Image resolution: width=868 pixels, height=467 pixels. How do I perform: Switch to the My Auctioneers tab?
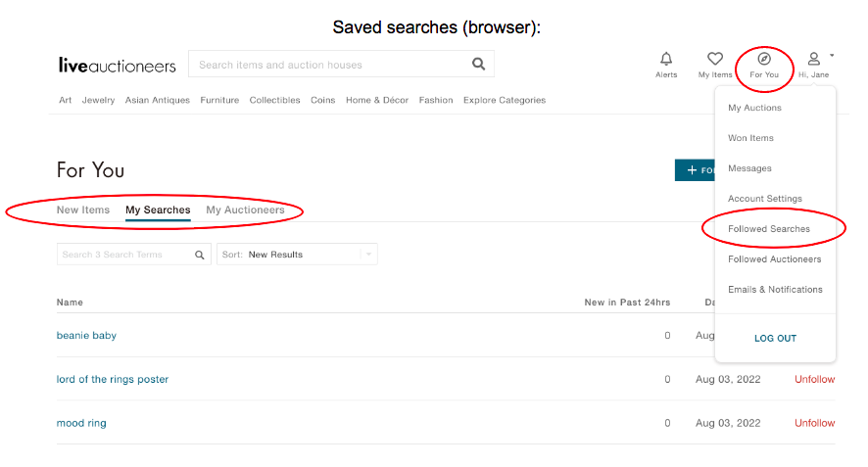(x=245, y=210)
